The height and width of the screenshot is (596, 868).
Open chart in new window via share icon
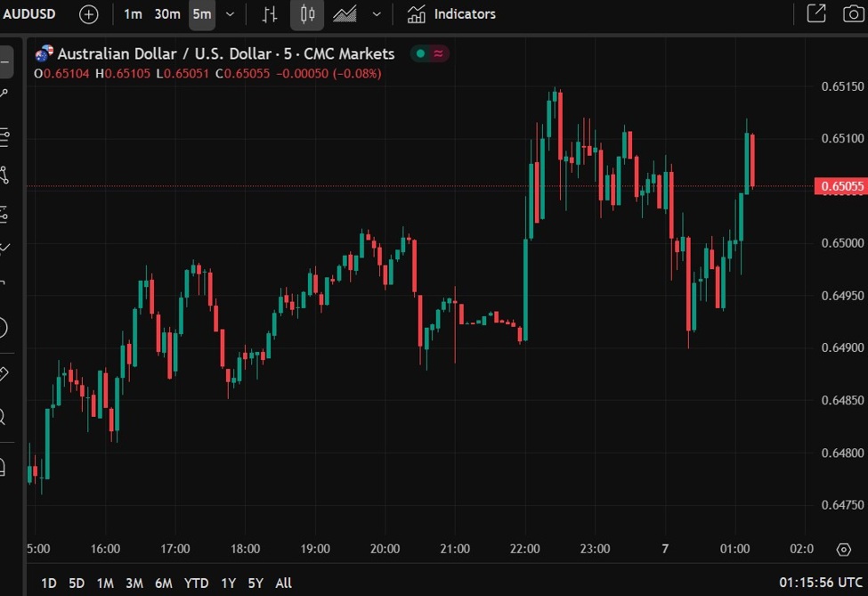(x=815, y=13)
